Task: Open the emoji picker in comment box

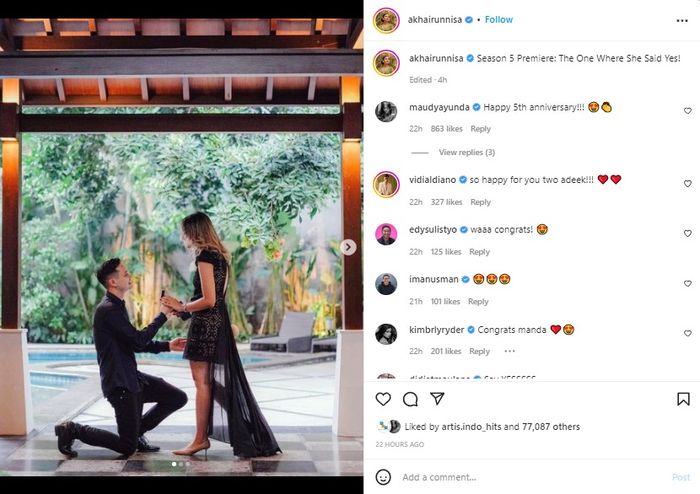Action: [x=383, y=477]
